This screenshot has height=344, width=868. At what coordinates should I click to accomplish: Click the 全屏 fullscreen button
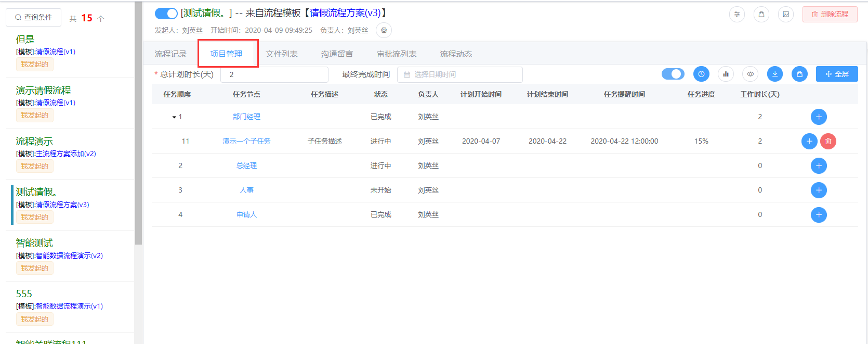[837, 74]
